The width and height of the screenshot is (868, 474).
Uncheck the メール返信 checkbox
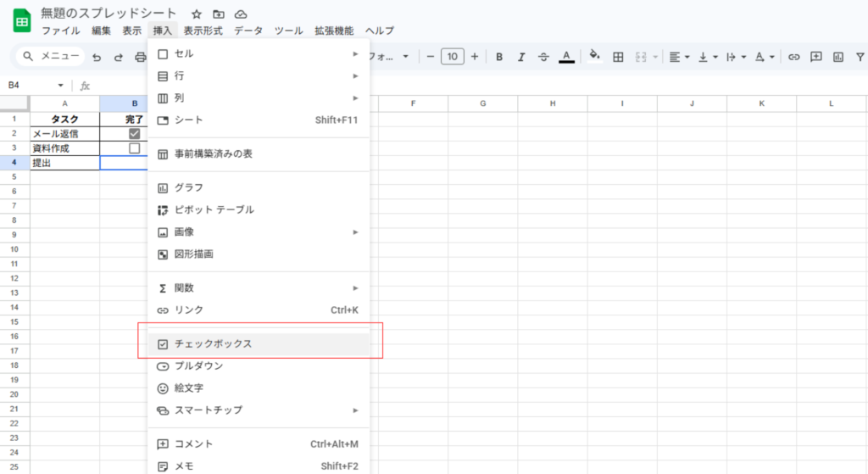(x=134, y=133)
